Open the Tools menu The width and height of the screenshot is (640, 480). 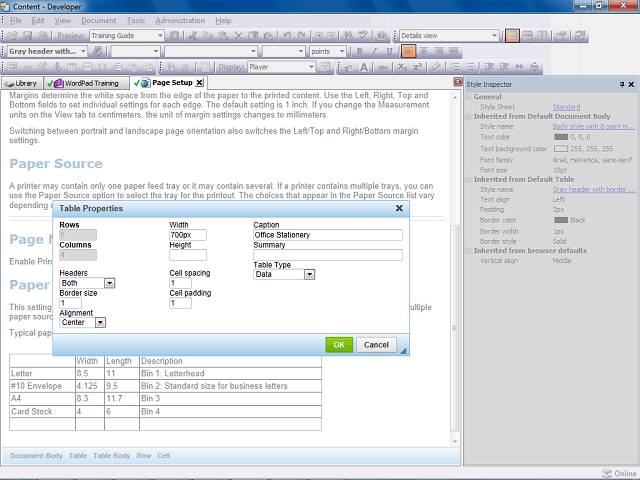136,20
